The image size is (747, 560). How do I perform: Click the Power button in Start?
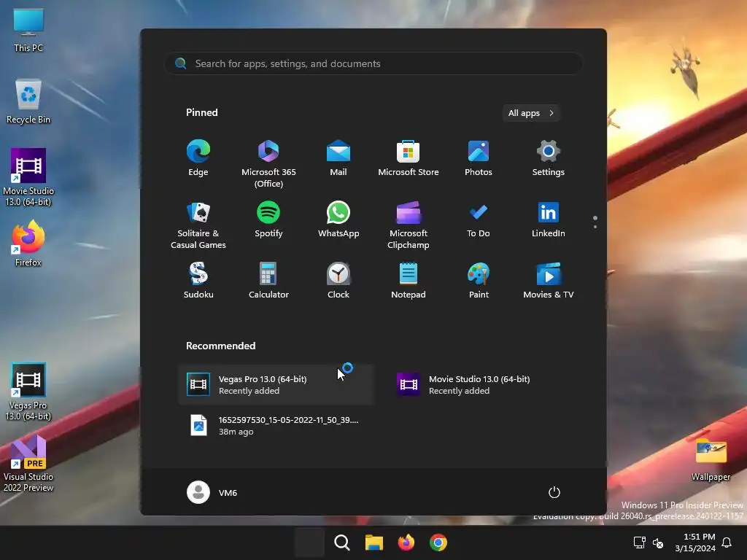554,492
